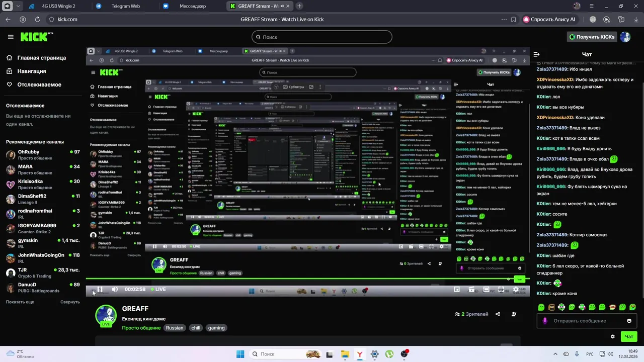Image resolution: width=644 pixels, height=362 pixels.
Task: Insert the dog face emote in quick row
Action: click(x=612, y=307)
